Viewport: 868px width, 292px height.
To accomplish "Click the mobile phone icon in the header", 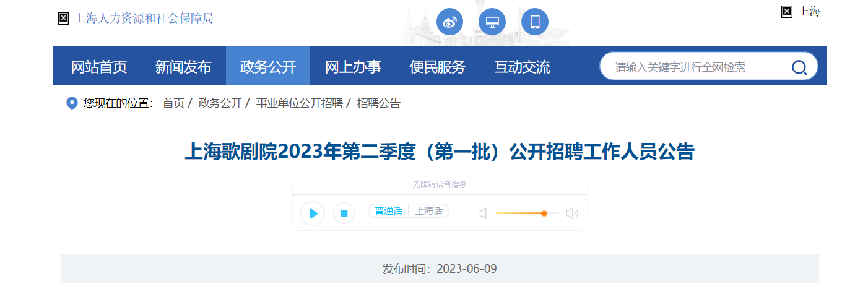I will (x=535, y=22).
